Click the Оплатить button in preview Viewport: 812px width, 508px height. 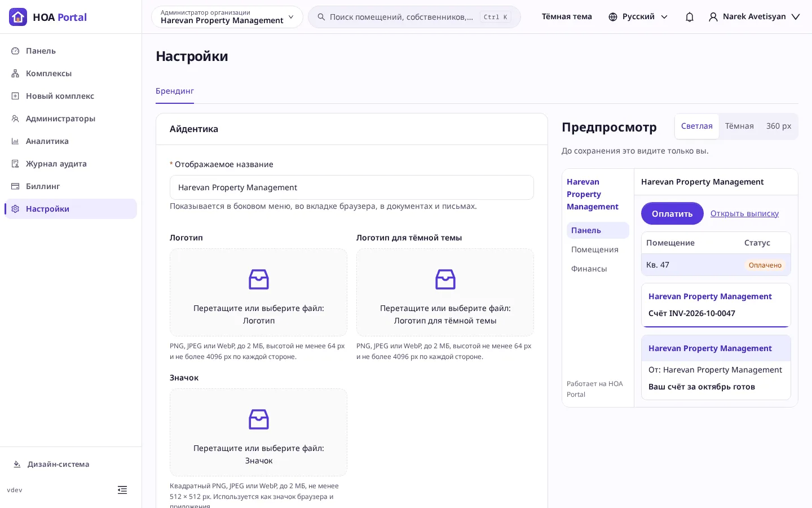click(672, 213)
